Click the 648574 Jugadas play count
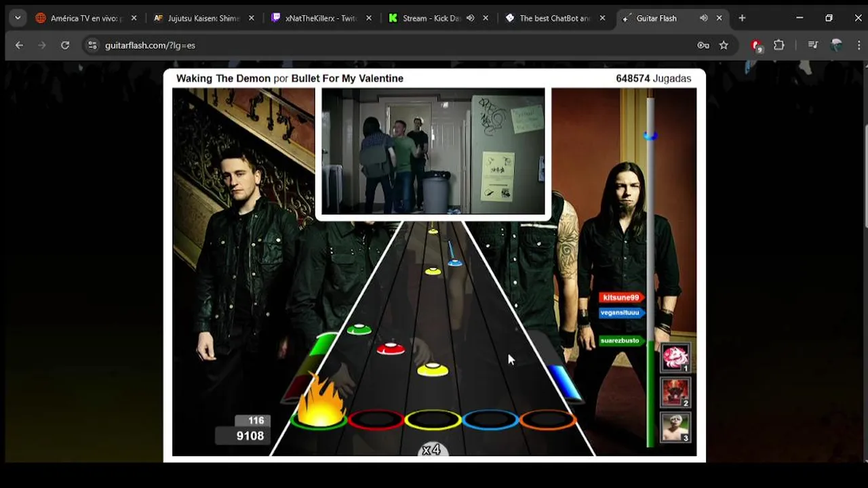Screen dimensions: 868x488 [x=654, y=79]
